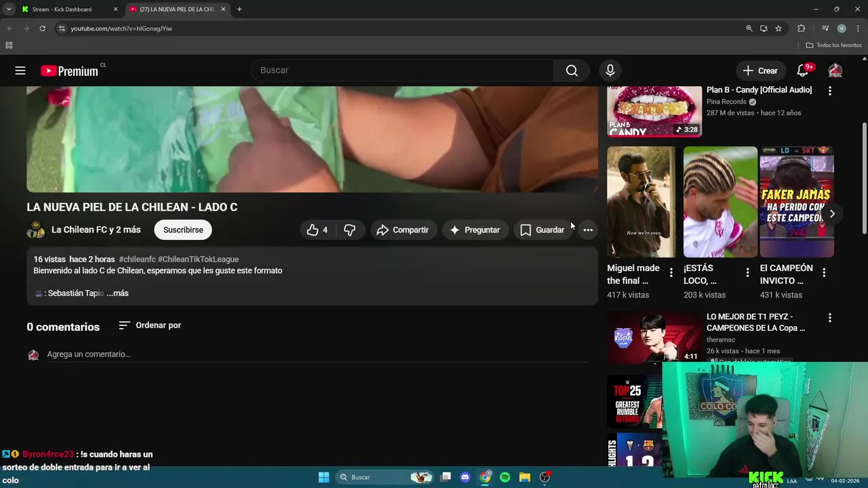Open OBS Studio from the taskbar

545,477
